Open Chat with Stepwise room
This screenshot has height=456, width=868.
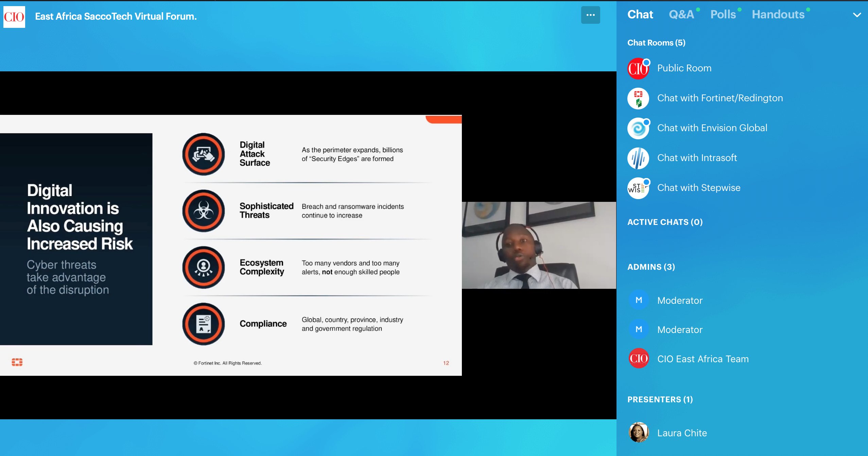698,188
